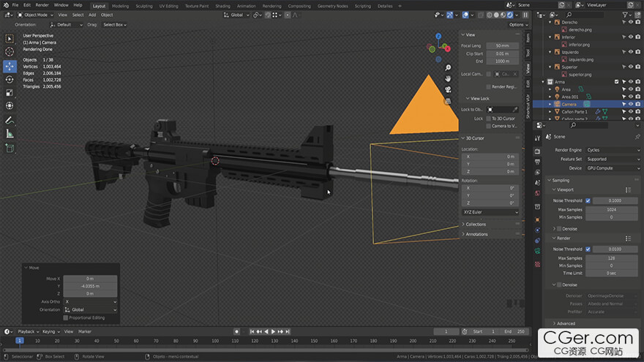Choose the Select Box tool icon
Viewport: 644px width, 362px height.
(10, 39)
